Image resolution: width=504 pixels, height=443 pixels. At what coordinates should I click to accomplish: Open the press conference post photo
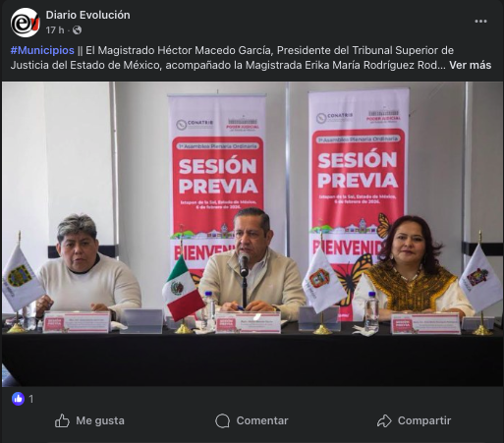(252, 234)
